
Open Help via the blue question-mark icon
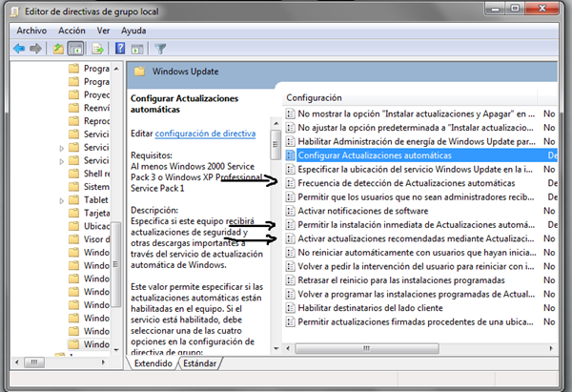click(x=120, y=48)
